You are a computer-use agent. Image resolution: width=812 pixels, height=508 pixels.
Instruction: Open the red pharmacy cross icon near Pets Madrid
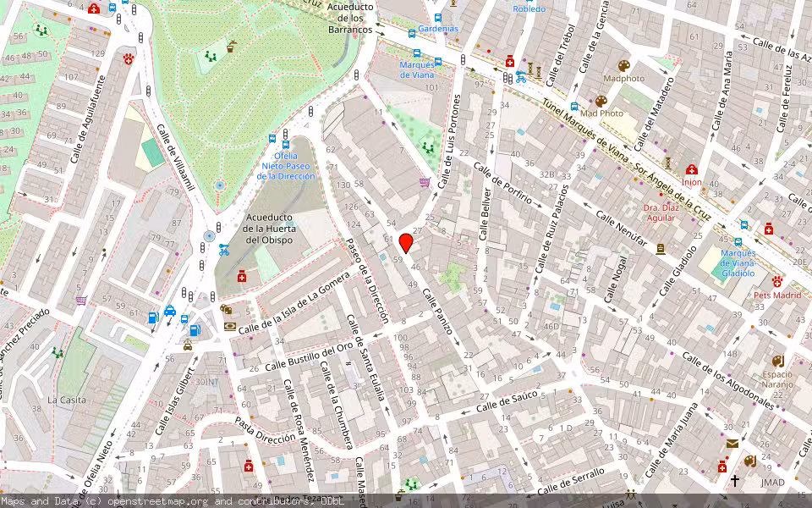[769, 229]
